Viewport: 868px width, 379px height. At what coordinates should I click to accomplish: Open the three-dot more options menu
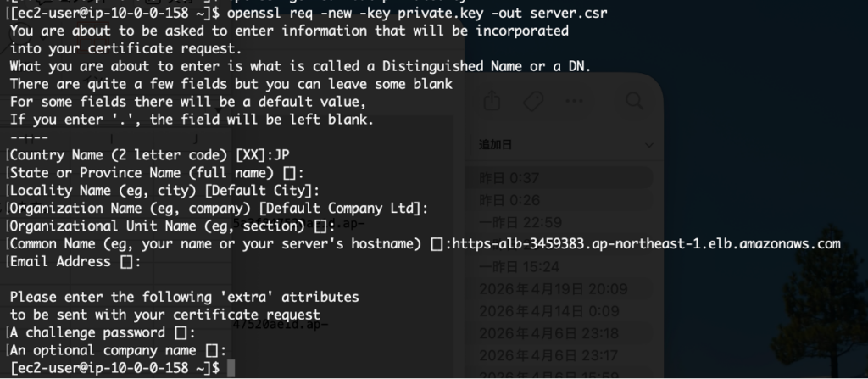tap(574, 101)
